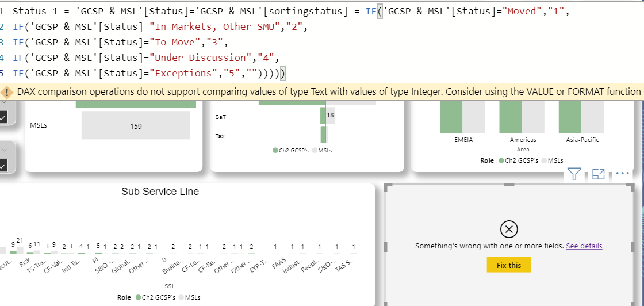Viewport: 644px width, 306px height.
Task: Select the gray MSLs bar labeled 159
Action: 136,125
